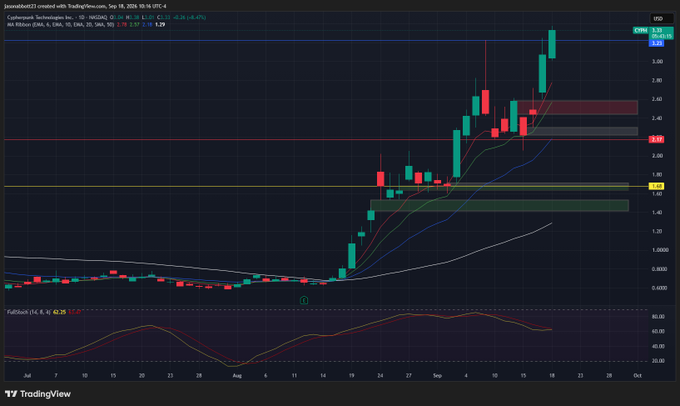680x406 pixels.
Task: Click the 60.00 stochastic axis label
Action: (658, 331)
